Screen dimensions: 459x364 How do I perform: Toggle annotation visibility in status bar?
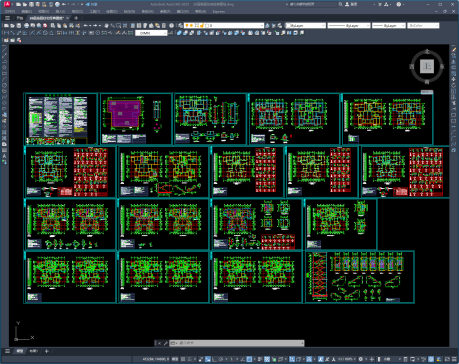tap(321, 359)
